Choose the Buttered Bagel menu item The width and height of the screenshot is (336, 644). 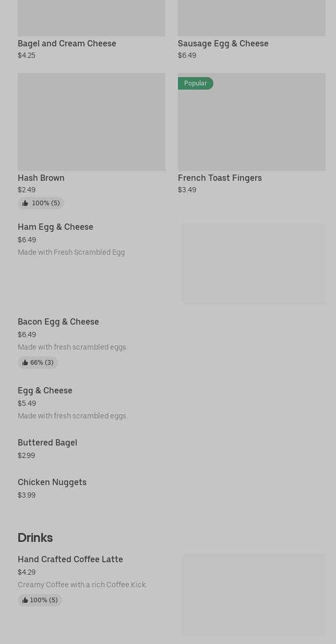tap(47, 442)
